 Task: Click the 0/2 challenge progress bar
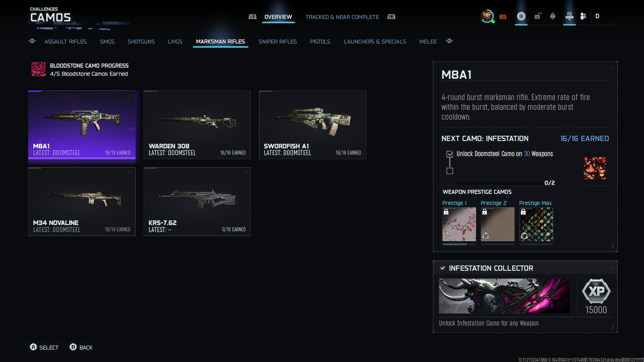pos(500,183)
